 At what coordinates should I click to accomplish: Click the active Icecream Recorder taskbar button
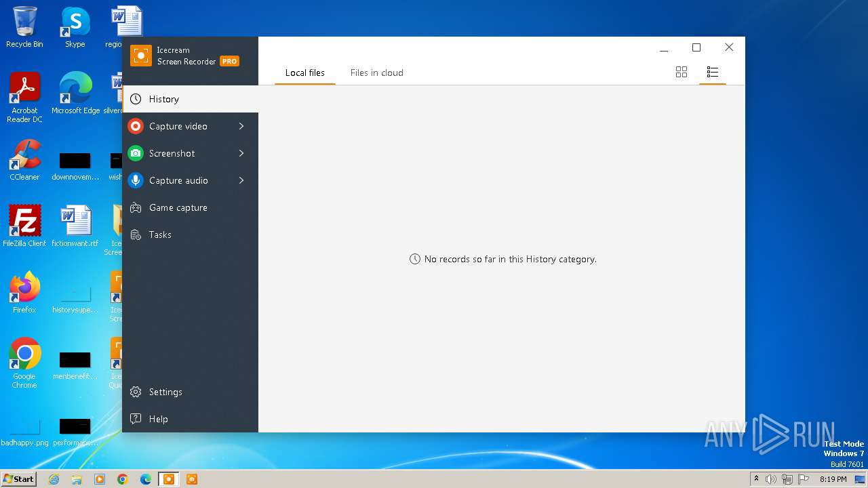[x=169, y=479]
